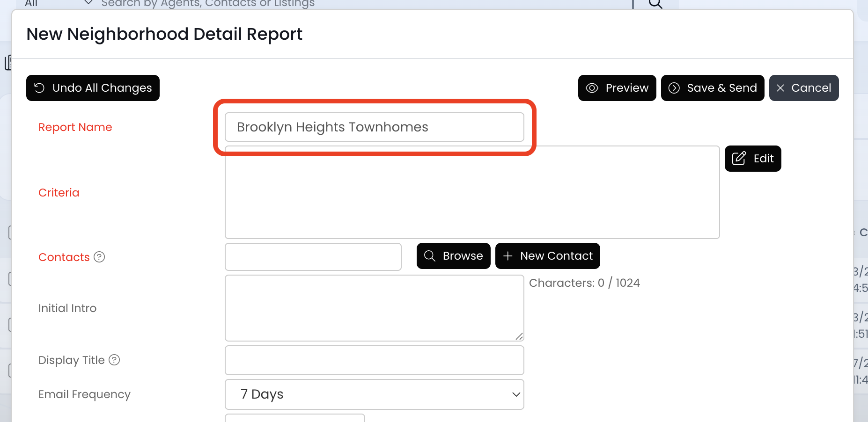Open the Email Frequency dropdown
Screen dimensions: 868x422
374,394
